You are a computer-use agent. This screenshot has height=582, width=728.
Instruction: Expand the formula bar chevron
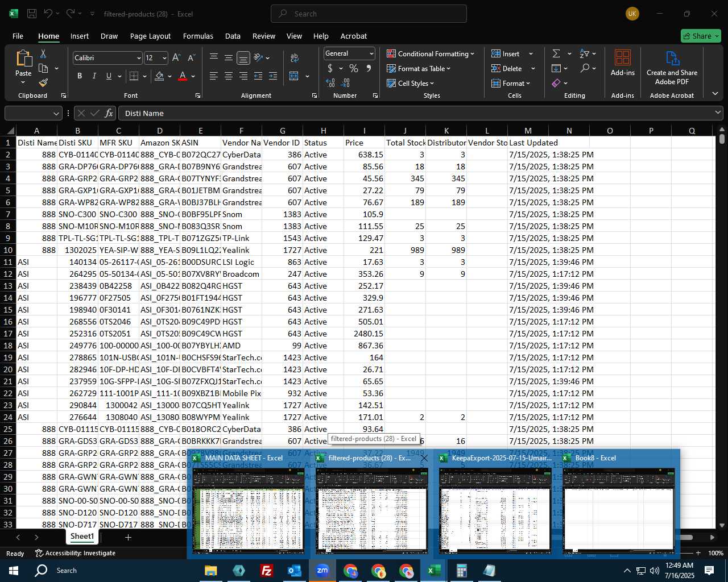click(x=717, y=113)
